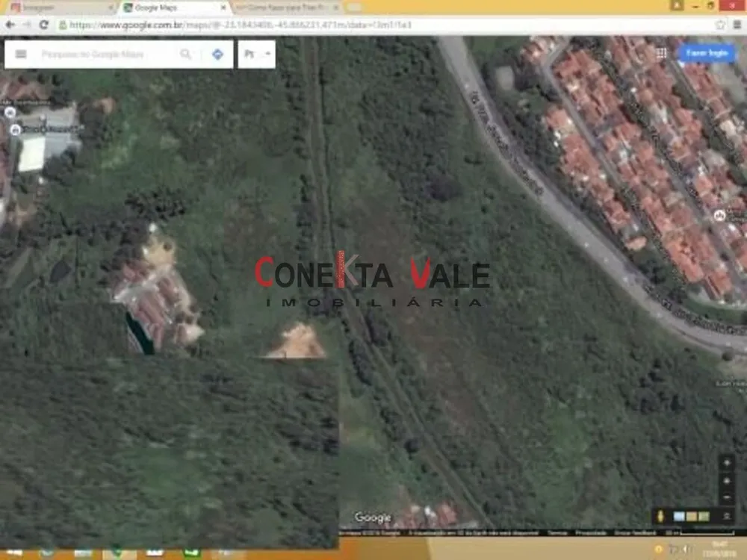
Task: Open the 'Pt' language dropdown
Action: (x=257, y=54)
